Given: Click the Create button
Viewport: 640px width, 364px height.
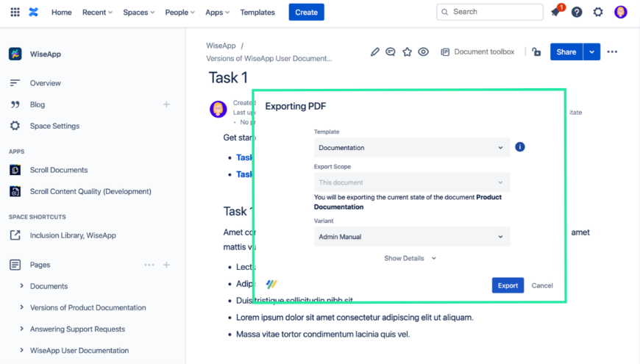Looking at the screenshot, I should point(307,13).
